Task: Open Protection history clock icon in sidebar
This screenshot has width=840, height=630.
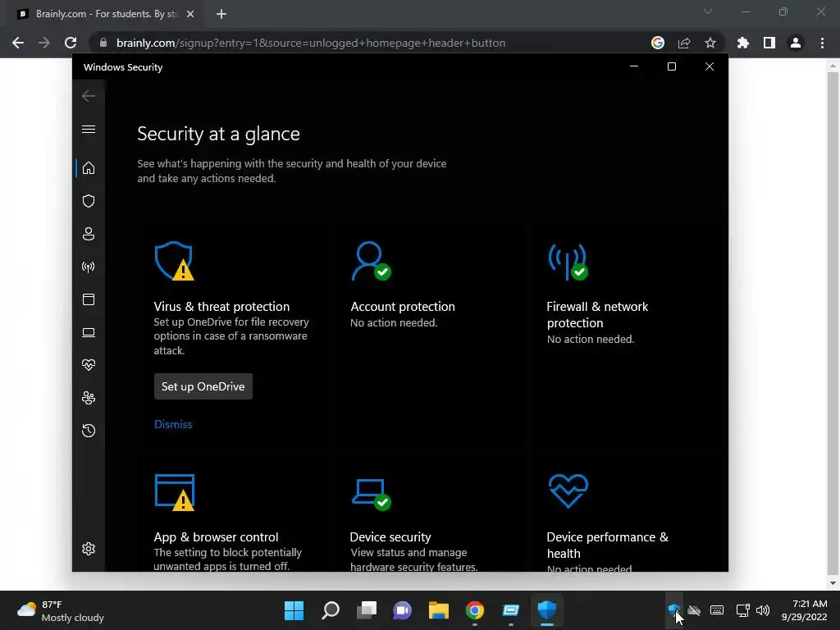Action: click(89, 431)
